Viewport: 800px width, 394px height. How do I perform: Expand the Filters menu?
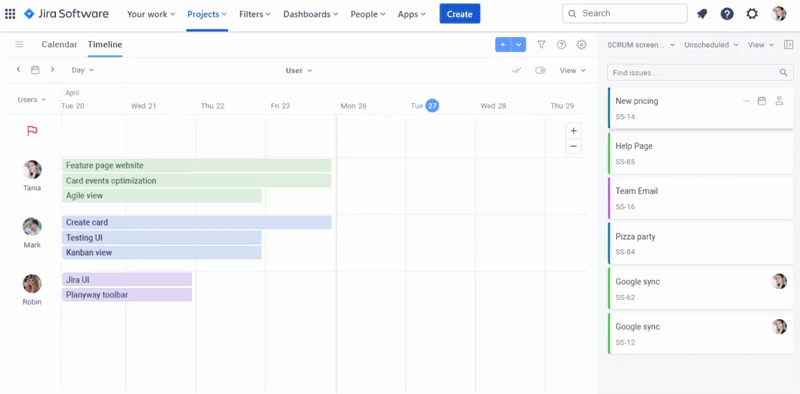(255, 14)
